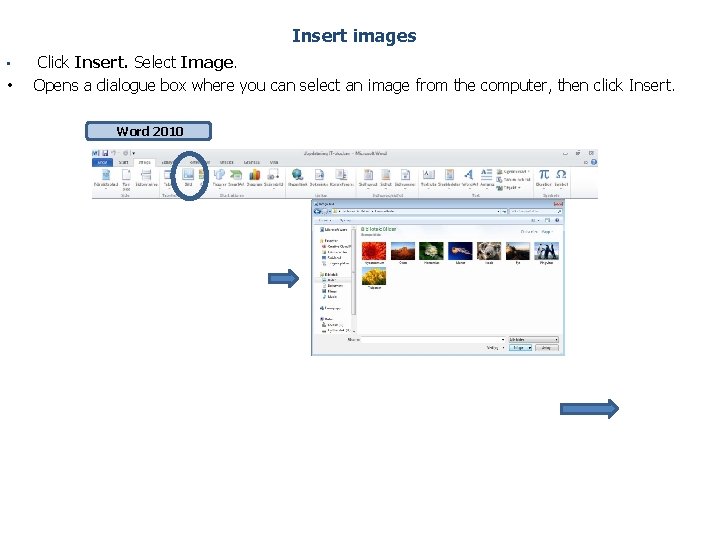Click the file name field in the dialog
This screenshot has width=720, height=540.
(433, 339)
